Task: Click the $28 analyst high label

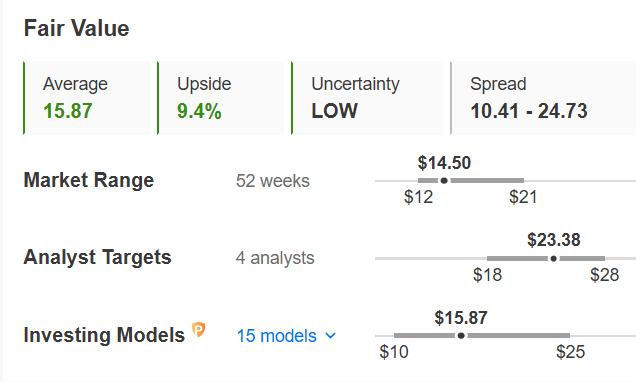Action: (604, 275)
